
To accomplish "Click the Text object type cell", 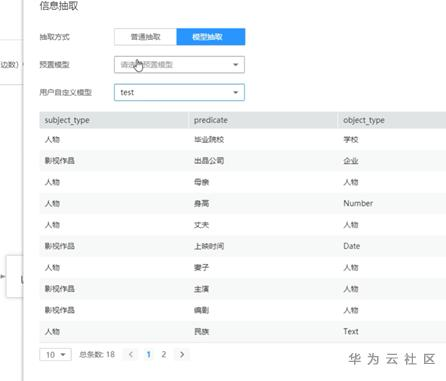I will click(351, 331).
